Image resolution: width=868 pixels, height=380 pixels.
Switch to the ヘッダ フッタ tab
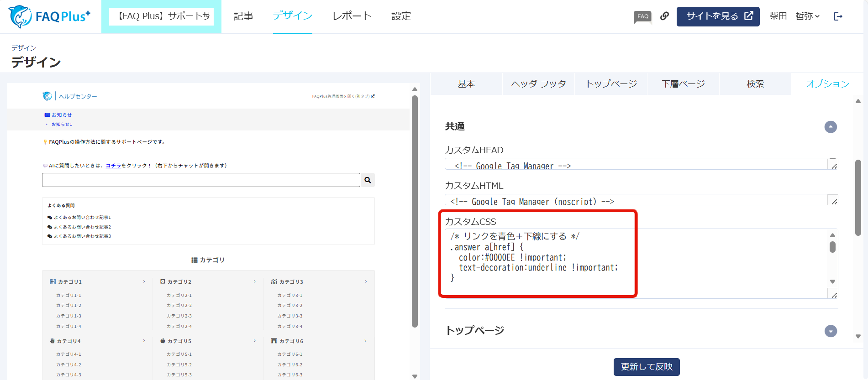(x=538, y=84)
